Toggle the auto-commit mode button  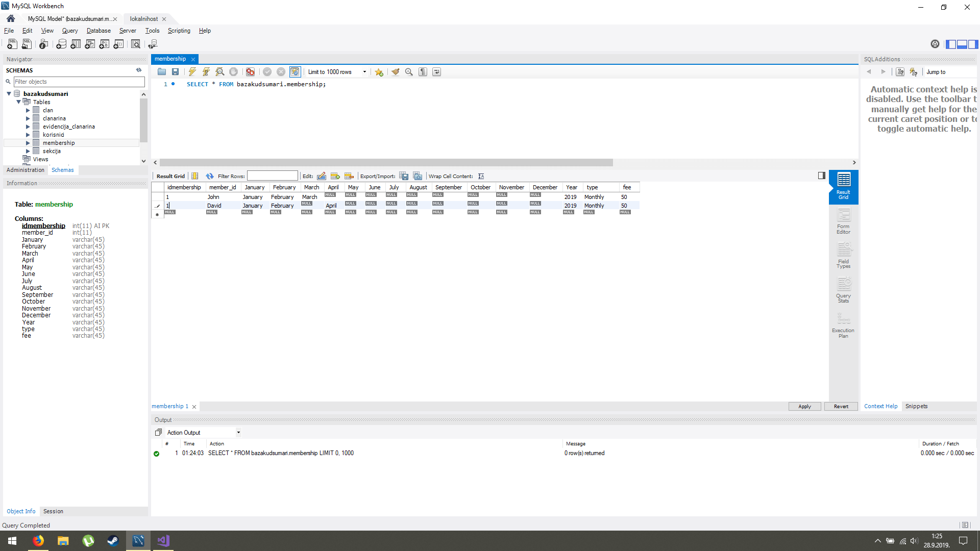point(295,72)
